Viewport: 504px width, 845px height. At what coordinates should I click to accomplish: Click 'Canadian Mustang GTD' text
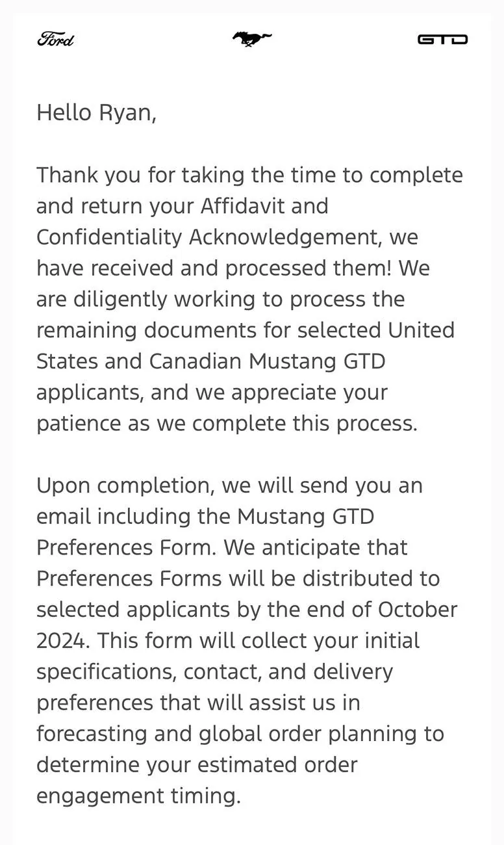tap(267, 361)
